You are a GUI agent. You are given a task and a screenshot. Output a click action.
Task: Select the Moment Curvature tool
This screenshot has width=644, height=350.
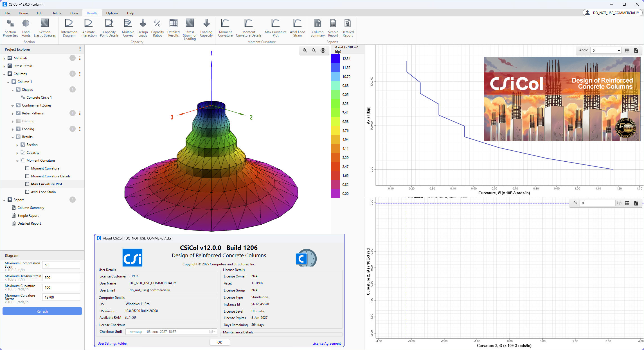225,27
